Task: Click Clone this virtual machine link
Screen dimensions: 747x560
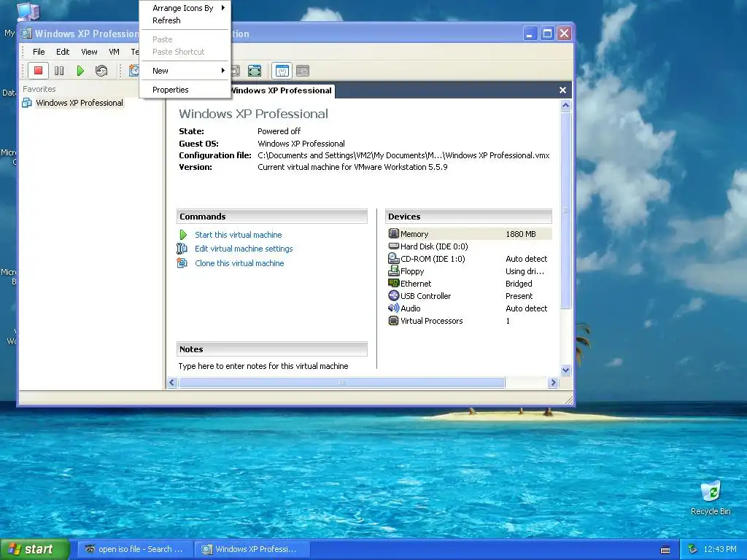Action: tap(239, 263)
